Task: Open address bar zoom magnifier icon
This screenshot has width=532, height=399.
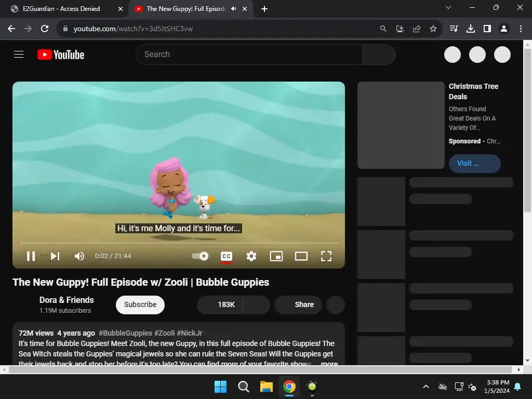Action: (383, 29)
